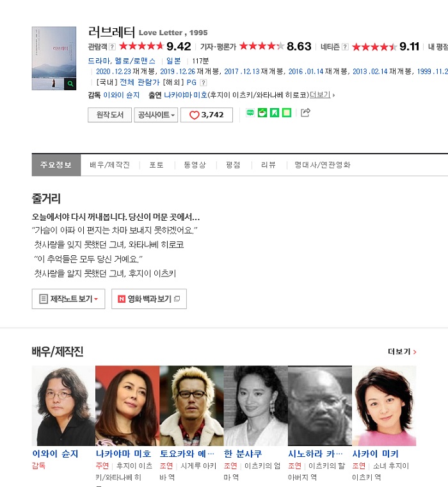
Task: Switch to the 배우/제작진 tab
Action: (109, 165)
